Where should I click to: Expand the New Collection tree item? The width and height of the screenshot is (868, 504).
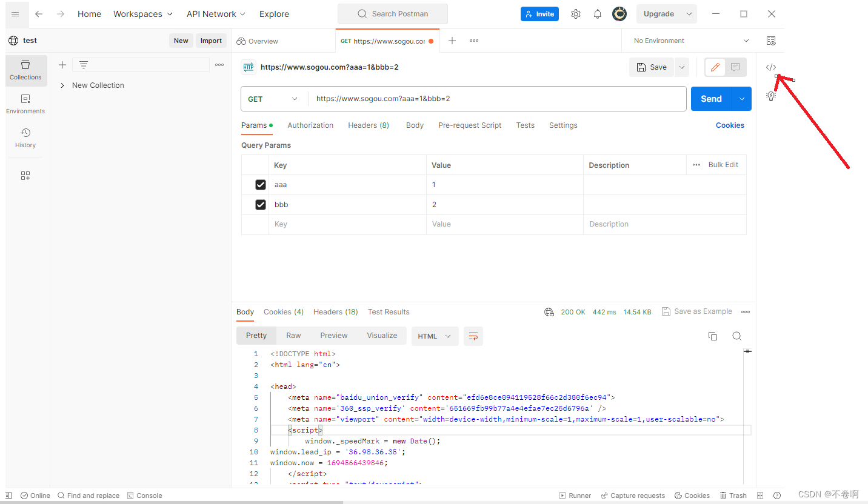[62, 85]
